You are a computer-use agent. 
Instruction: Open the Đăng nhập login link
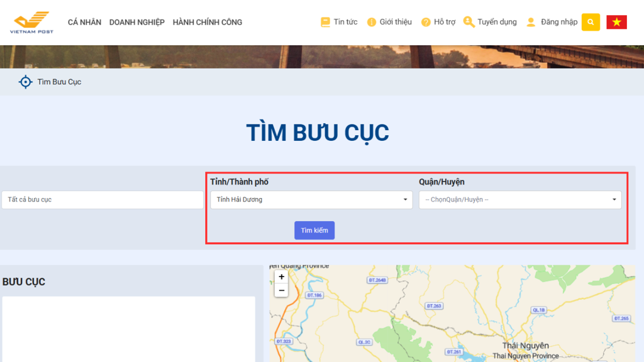[558, 22]
